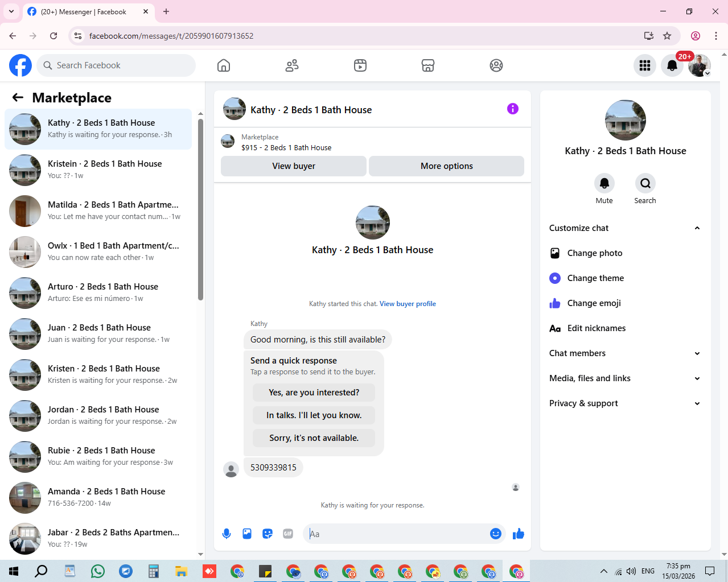Reload the page in the browser
The image size is (728, 582).
pyautogui.click(x=54, y=36)
